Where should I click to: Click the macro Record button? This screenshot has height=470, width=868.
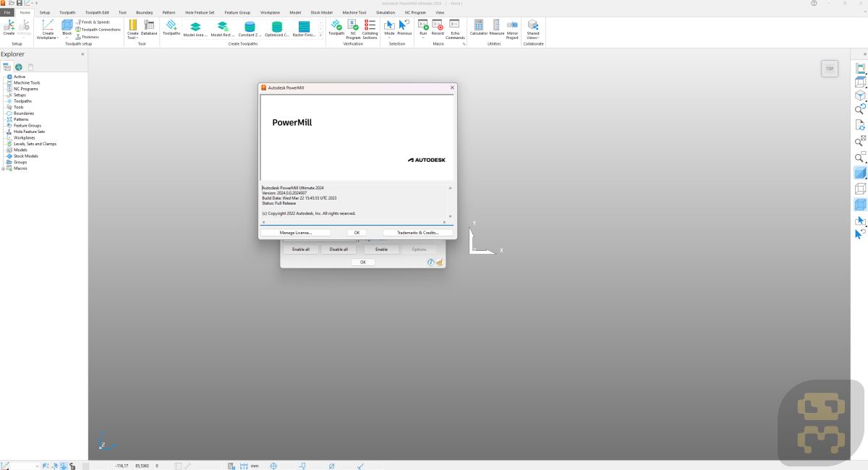(x=438, y=27)
